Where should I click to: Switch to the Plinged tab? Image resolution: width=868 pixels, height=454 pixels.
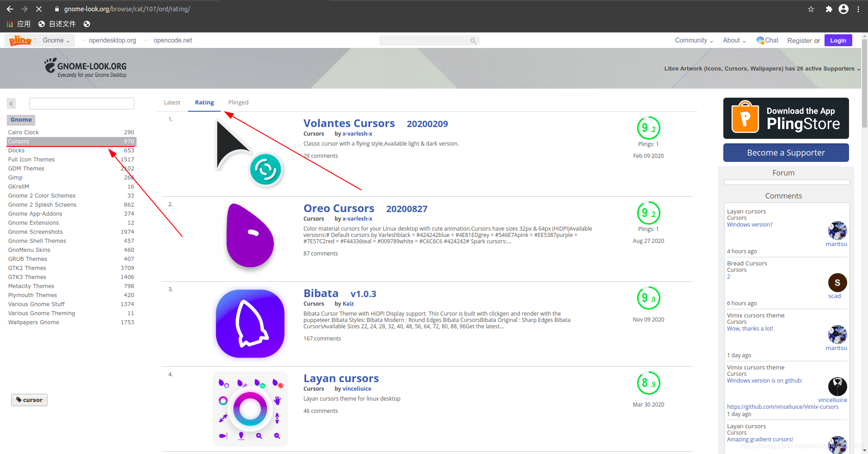coord(238,103)
